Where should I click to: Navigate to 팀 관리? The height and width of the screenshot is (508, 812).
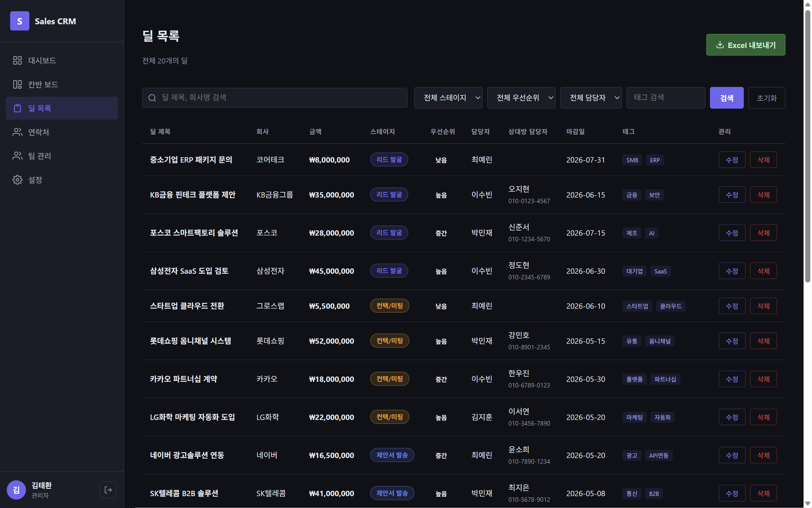point(62,156)
